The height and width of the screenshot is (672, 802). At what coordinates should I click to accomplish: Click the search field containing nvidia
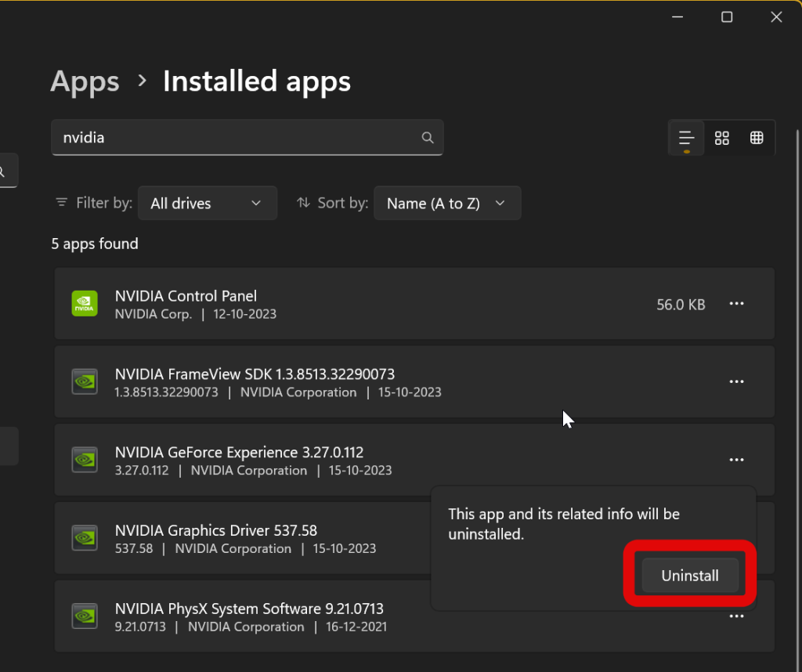click(x=235, y=138)
